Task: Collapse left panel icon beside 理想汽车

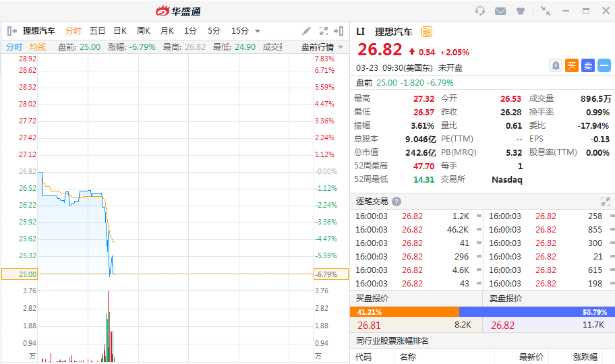Action: (11, 30)
